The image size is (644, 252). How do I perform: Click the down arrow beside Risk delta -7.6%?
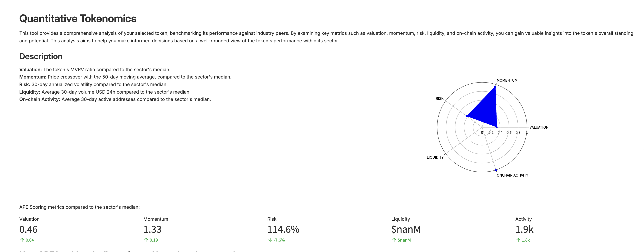[x=270, y=240]
